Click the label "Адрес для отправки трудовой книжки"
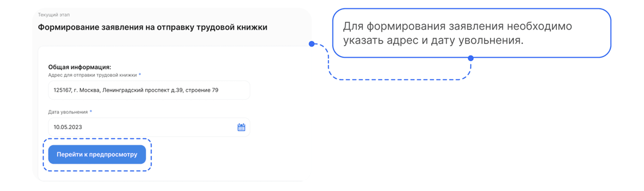This screenshot has width=644, height=191. tap(92, 75)
